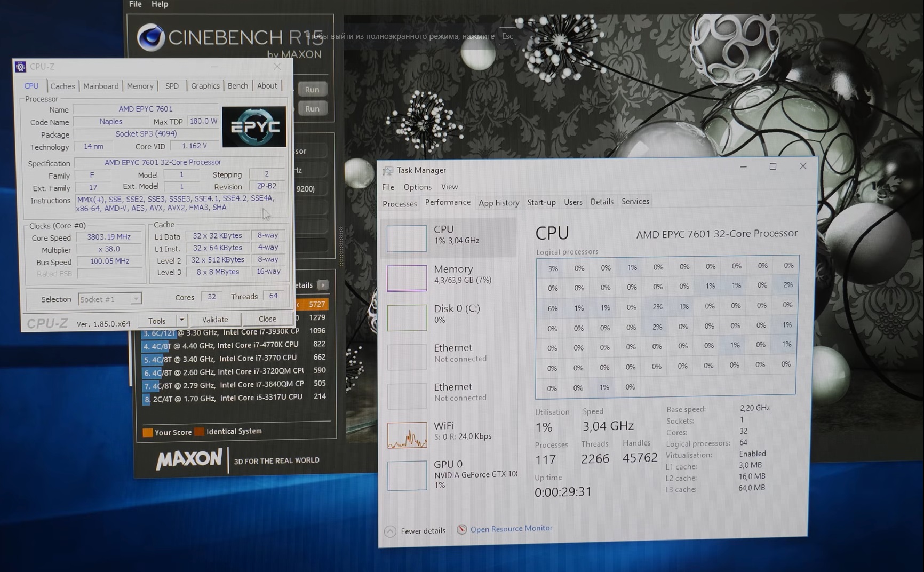924x572 pixels.
Task: Maximize the Task Manager window
Action: coord(772,166)
